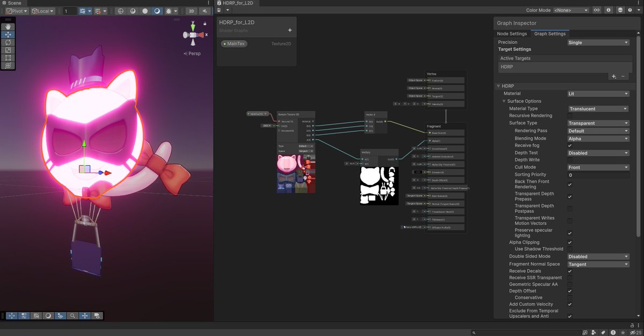Image resolution: width=644 pixels, height=336 pixels.
Task: Click the shaded wireframe draw mode icon
Action: [x=132, y=11]
